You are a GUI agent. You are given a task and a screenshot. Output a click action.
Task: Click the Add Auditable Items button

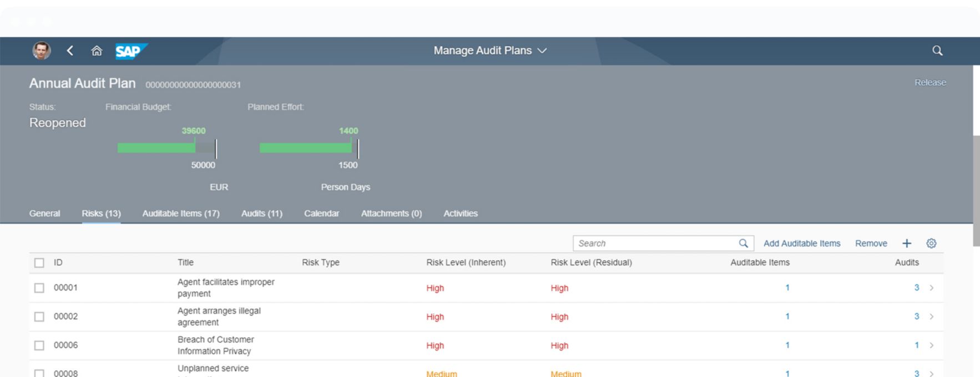[x=801, y=243]
